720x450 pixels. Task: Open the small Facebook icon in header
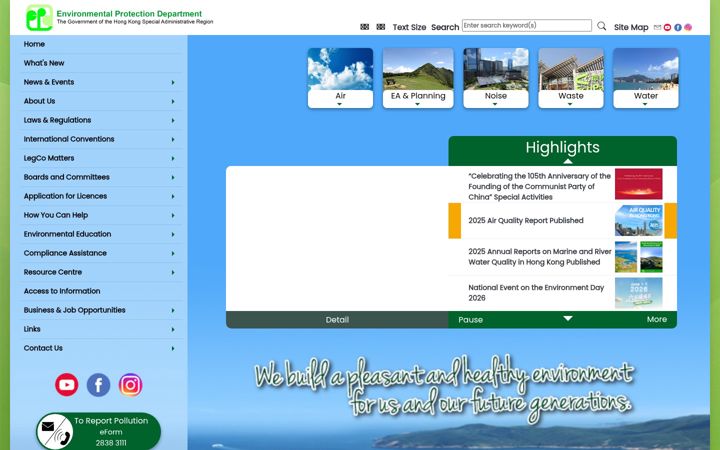coord(678,27)
